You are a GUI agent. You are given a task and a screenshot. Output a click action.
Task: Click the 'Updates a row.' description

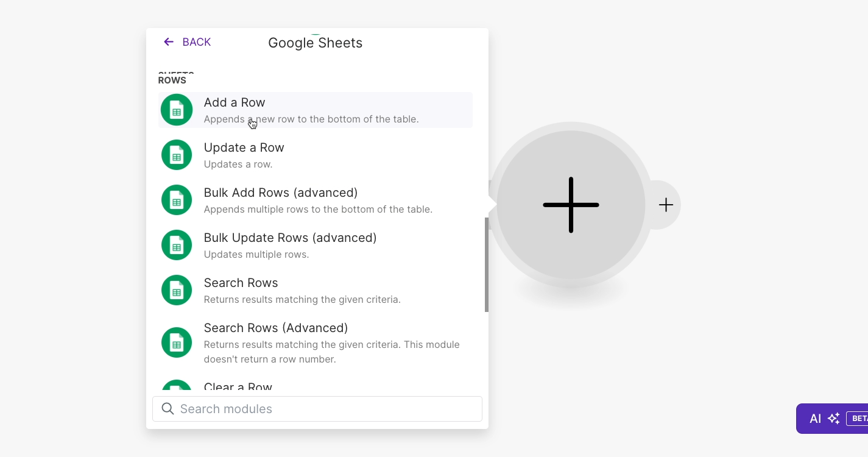click(x=238, y=164)
